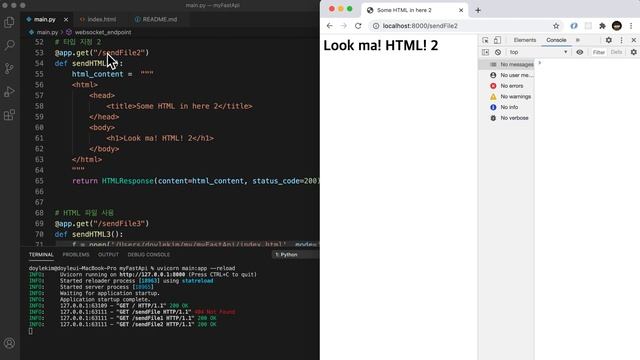Image resolution: width=640 pixels, height=360 pixels.
Task: Open the PROBLEMS panel tab
Action: pyautogui.click(x=76, y=254)
